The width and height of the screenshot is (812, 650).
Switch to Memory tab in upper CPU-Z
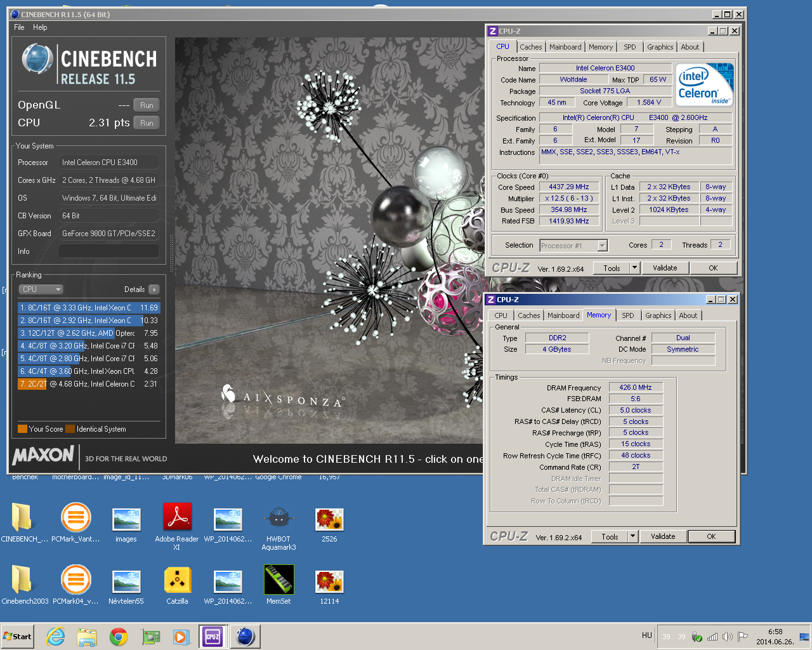pos(601,47)
